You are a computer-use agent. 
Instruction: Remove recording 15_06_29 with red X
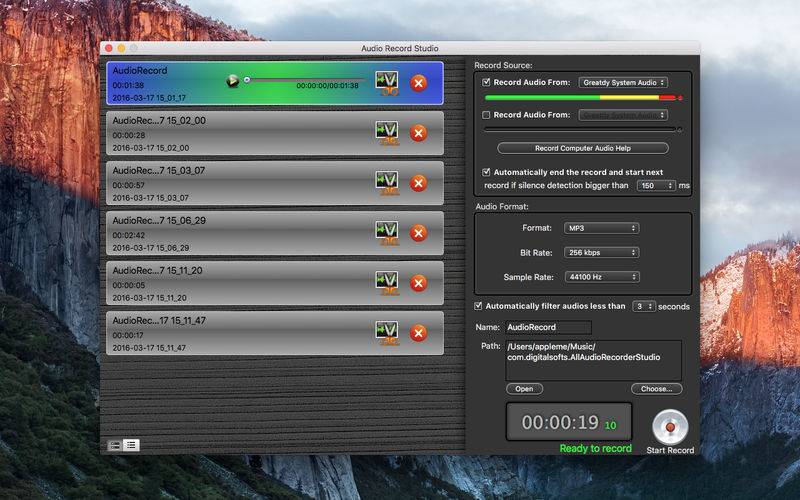(418, 233)
